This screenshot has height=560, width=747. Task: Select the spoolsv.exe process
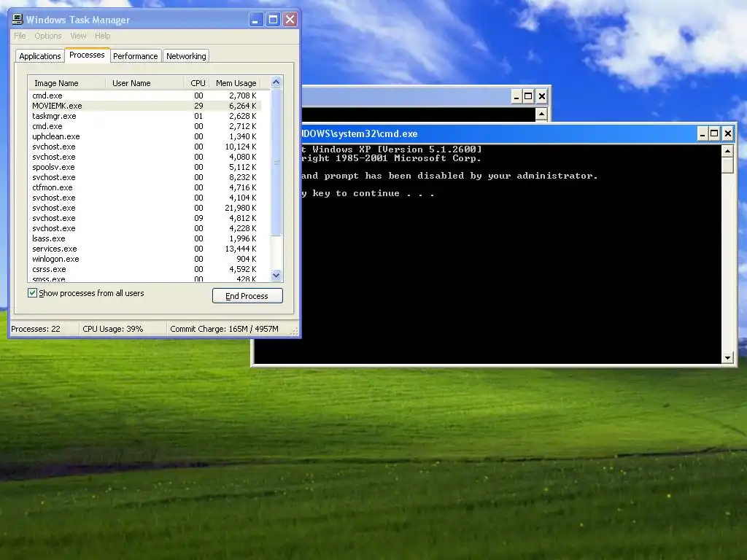tap(145, 167)
